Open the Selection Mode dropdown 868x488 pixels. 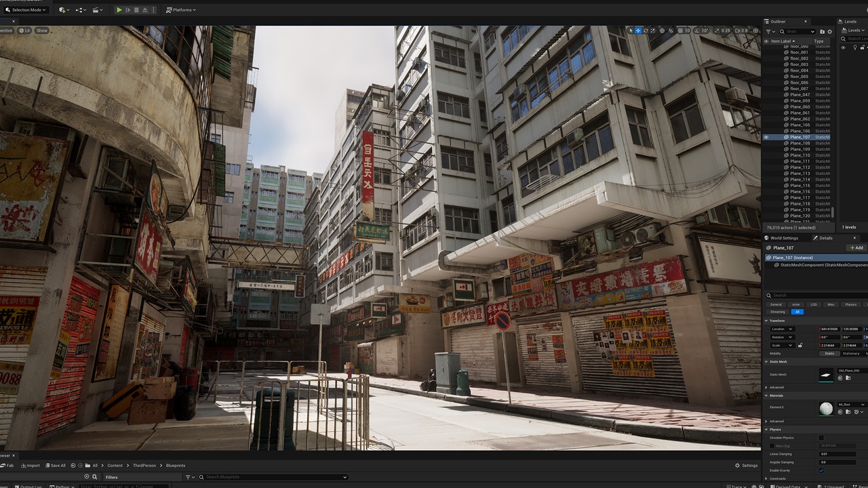pos(26,10)
